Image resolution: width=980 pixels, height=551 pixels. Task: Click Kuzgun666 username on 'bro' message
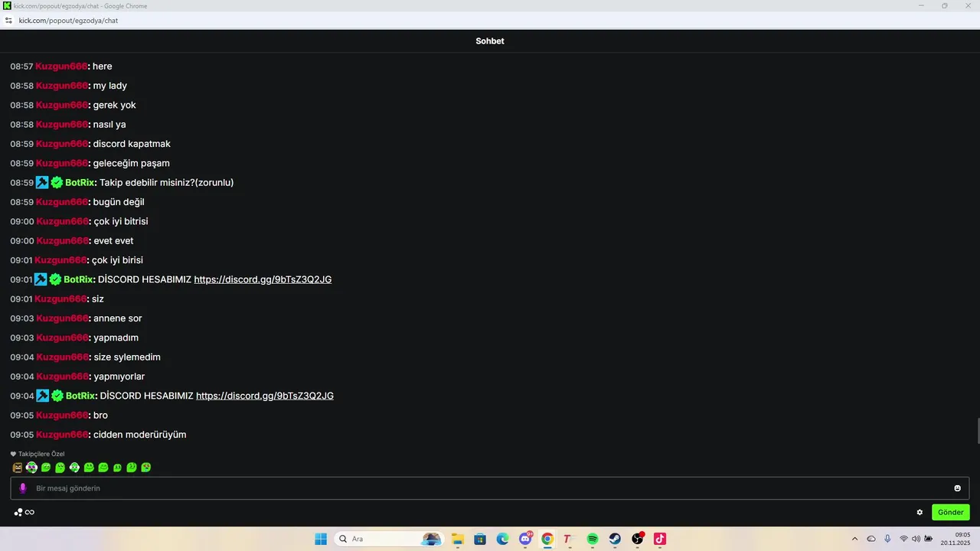pos(63,415)
